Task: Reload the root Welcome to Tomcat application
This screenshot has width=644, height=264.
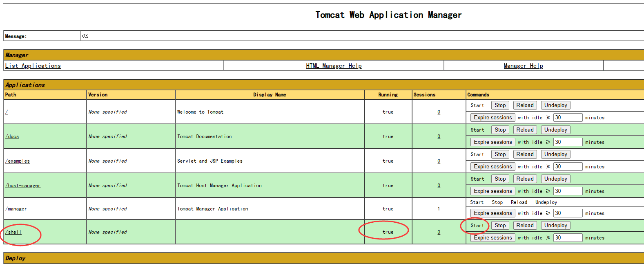Action: click(525, 105)
